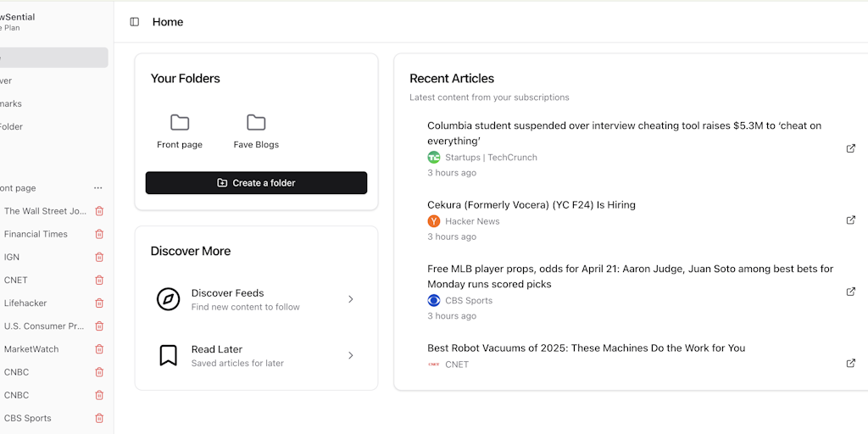Click Hacker News source label

tap(472, 221)
